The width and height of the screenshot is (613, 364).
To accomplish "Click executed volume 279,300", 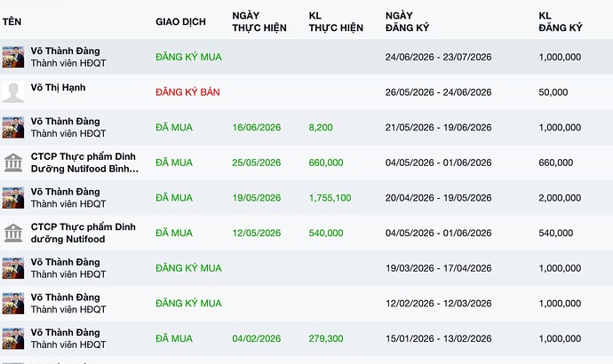I will click(x=326, y=338).
